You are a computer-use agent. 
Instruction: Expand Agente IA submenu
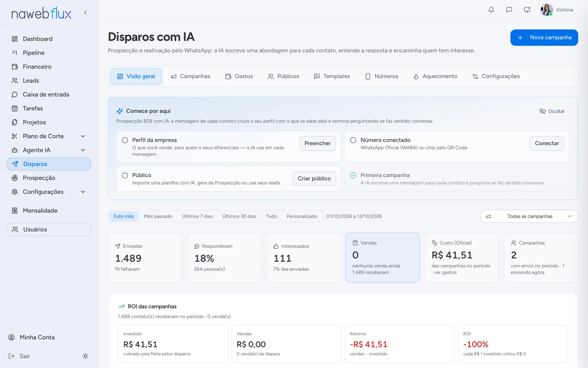click(x=83, y=150)
